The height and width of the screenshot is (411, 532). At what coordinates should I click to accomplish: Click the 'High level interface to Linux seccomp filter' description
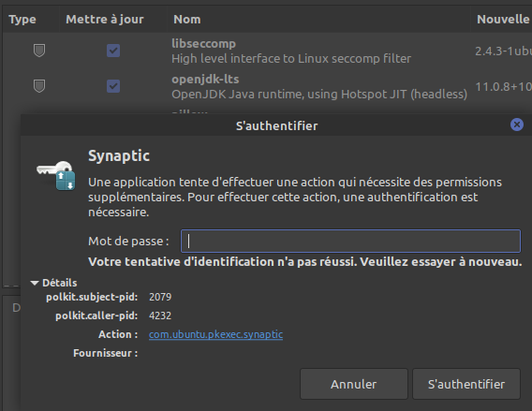[291, 59]
